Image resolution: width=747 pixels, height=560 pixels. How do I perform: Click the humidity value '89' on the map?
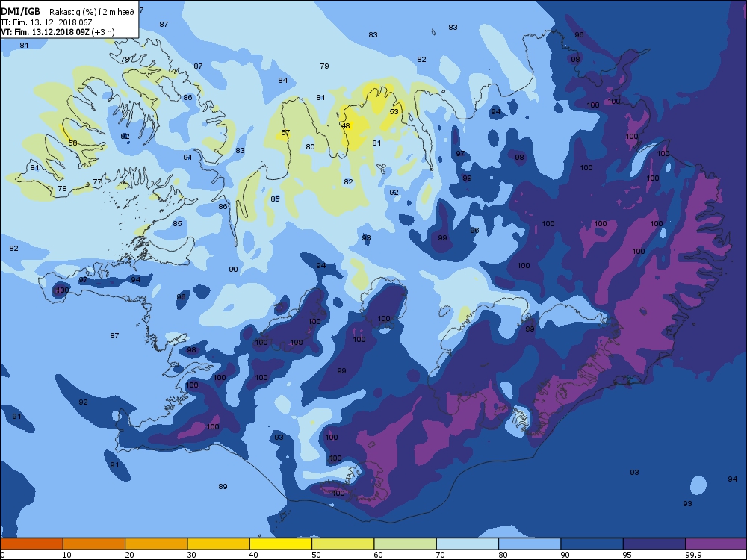point(223,486)
